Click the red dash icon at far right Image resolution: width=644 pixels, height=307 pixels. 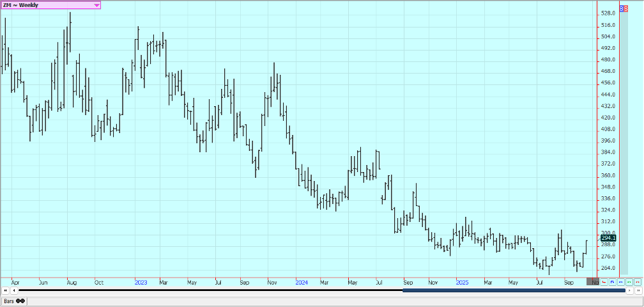pyautogui.click(x=637, y=281)
